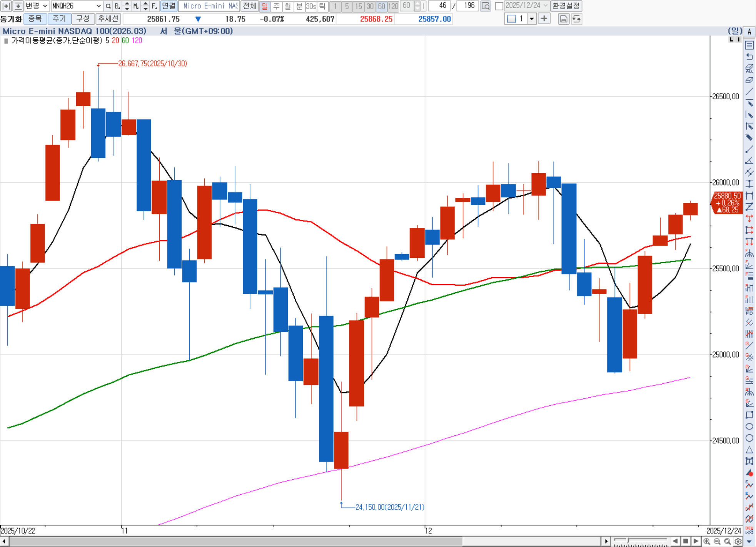
Task: Click the save chart layout icon
Action: pos(563,19)
